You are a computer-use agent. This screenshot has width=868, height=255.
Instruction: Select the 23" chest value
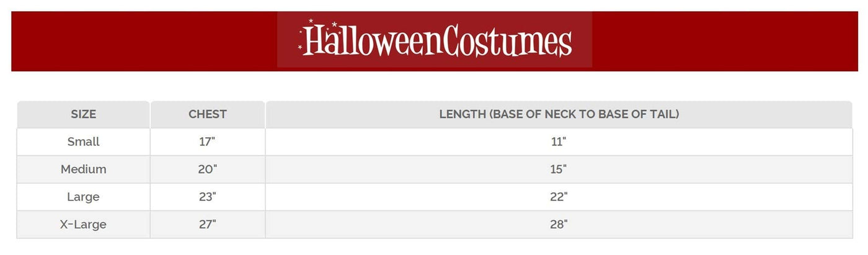[208, 197]
